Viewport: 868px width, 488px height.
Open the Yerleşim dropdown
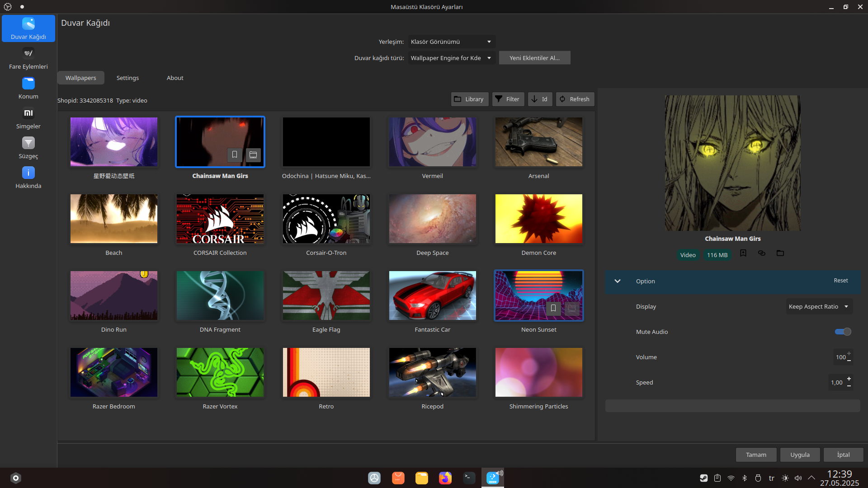point(451,42)
